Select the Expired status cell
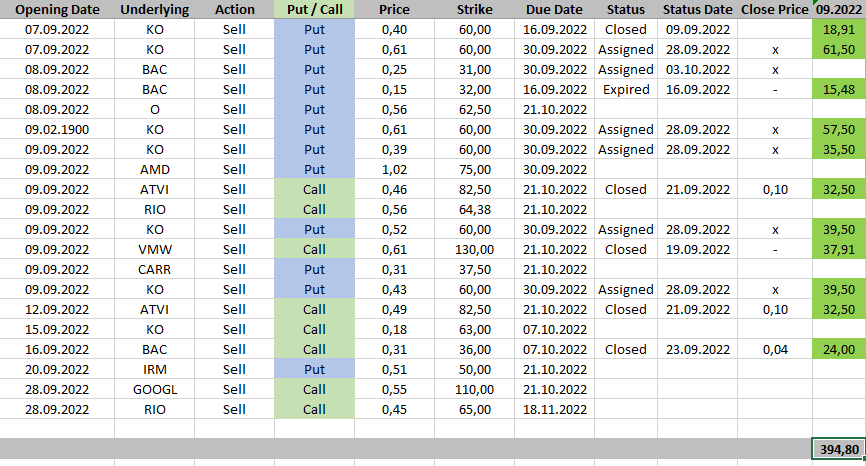The width and height of the screenshot is (866, 466). tap(626, 90)
